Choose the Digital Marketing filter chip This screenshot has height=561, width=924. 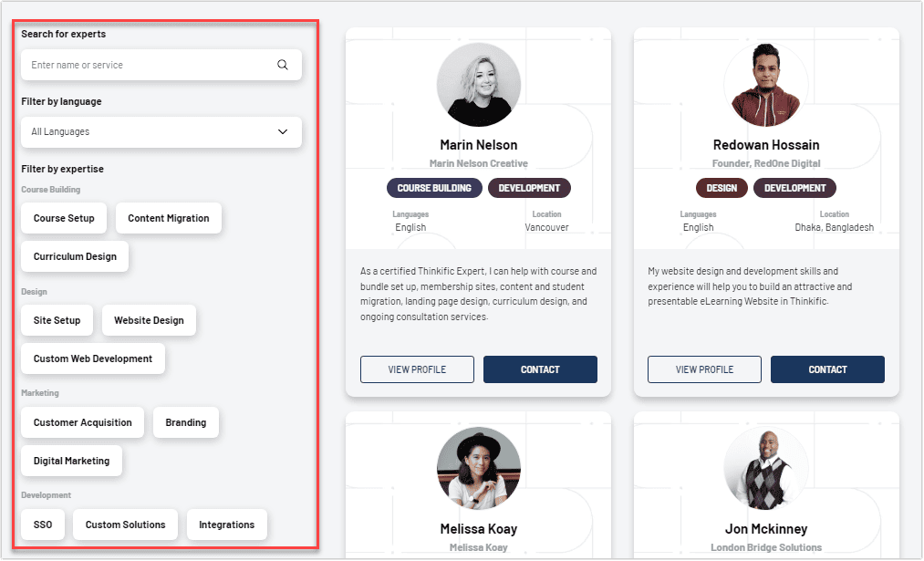coord(71,461)
